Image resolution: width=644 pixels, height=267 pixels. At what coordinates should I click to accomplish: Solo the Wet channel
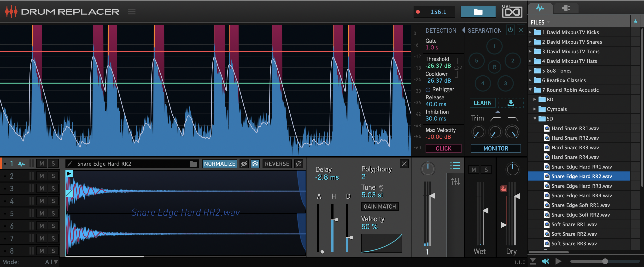coord(486,170)
